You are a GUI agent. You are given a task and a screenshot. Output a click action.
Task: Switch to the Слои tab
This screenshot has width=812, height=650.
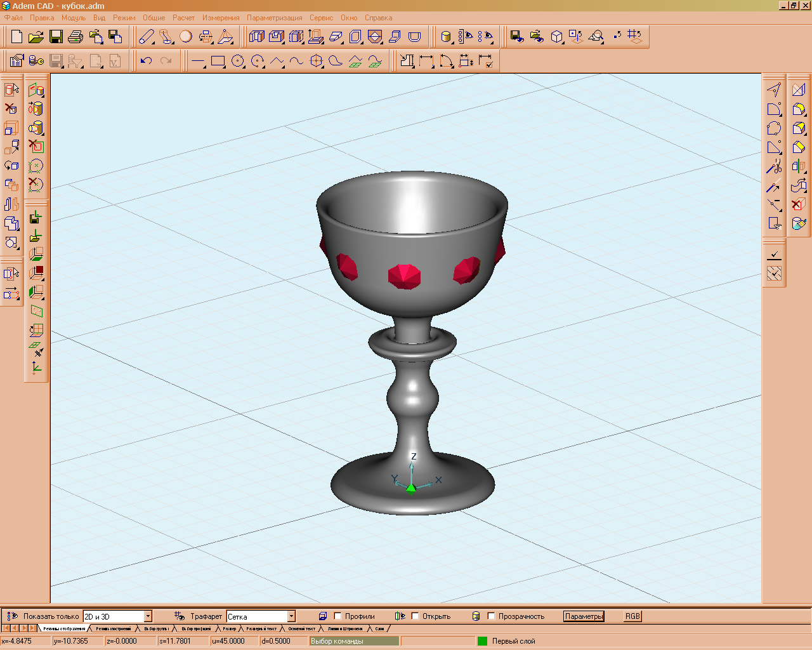point(379,628)
